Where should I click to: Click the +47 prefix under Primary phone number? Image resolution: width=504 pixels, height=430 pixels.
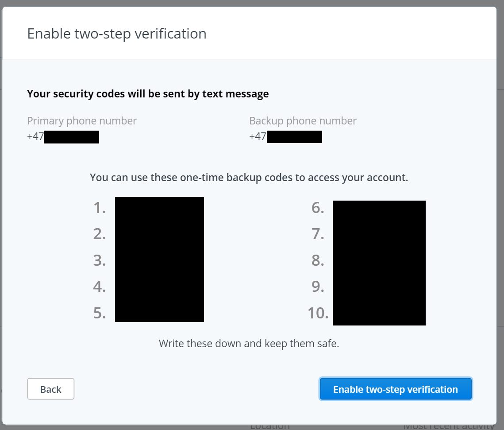click(x=35, y=136)
